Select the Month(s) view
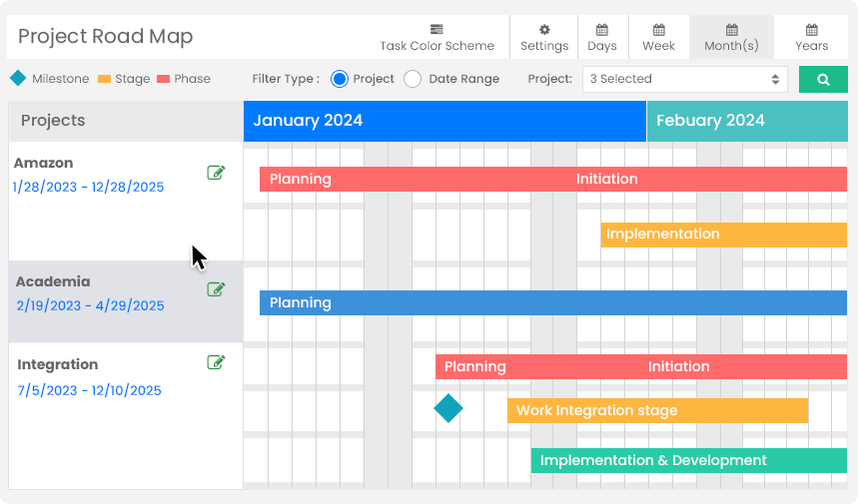 click(731, 30)
